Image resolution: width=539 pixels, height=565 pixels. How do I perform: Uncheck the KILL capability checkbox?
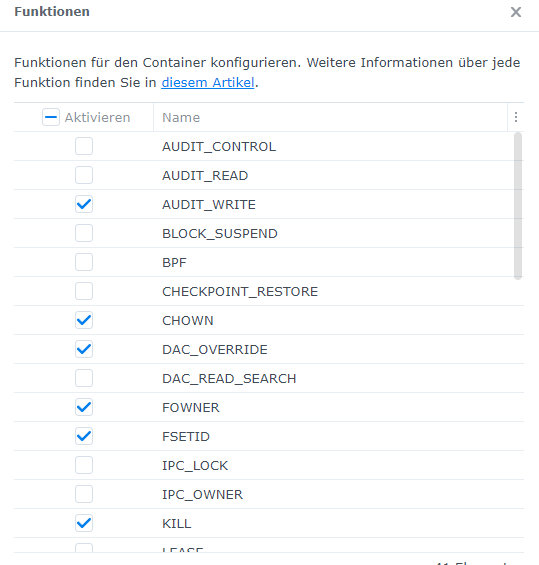[x=84, y=523]
